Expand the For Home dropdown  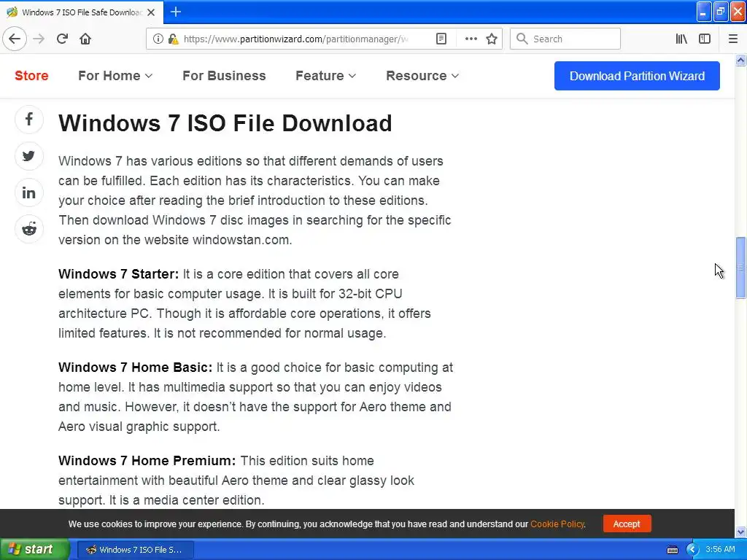[115, 76]
